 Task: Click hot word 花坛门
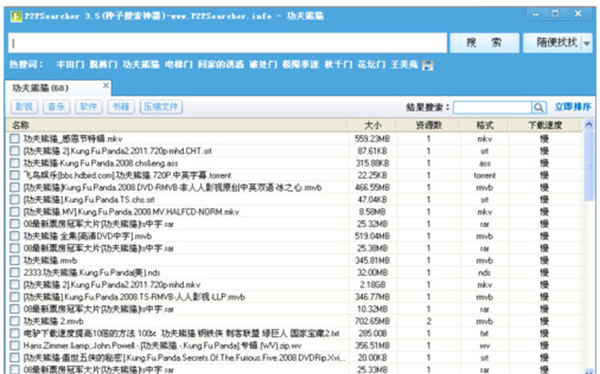(x=371, y=64)
